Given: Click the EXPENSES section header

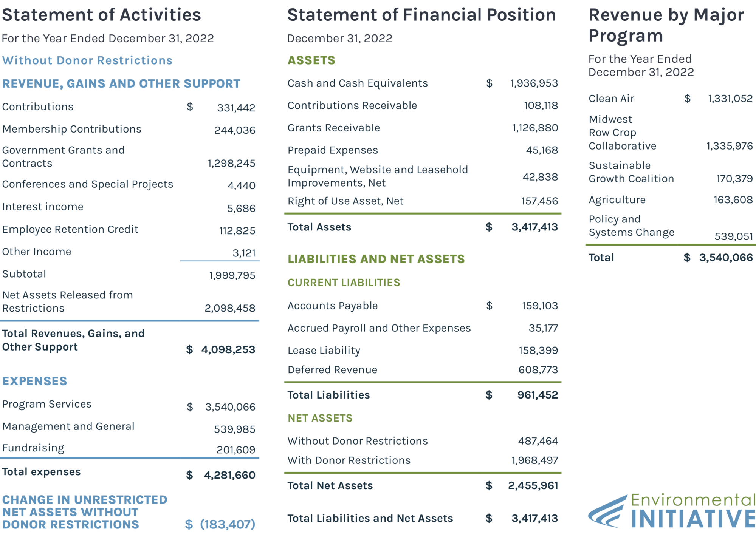Looking at the screenshot, I should pyautogui.click(x=35, y=381).
